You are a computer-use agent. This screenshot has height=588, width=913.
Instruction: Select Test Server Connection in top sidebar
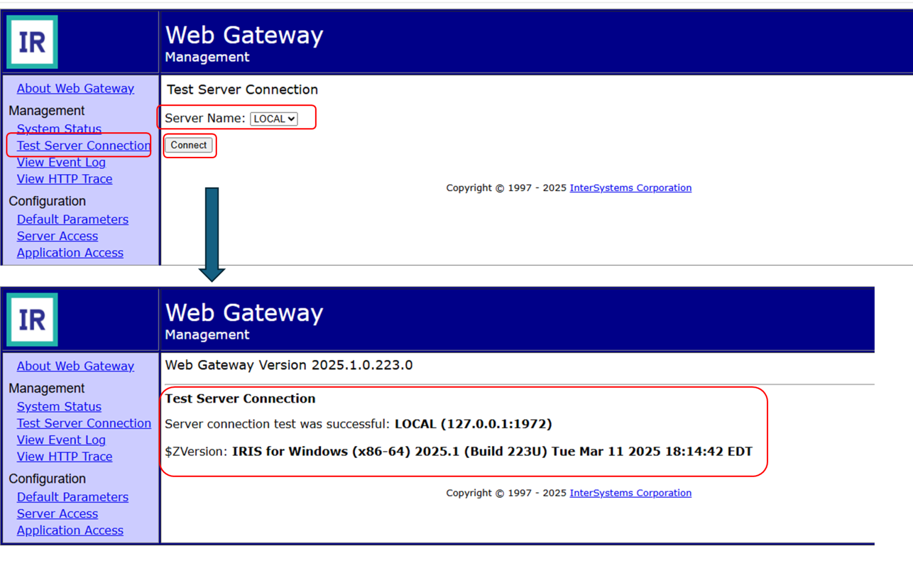coord(83,146)
